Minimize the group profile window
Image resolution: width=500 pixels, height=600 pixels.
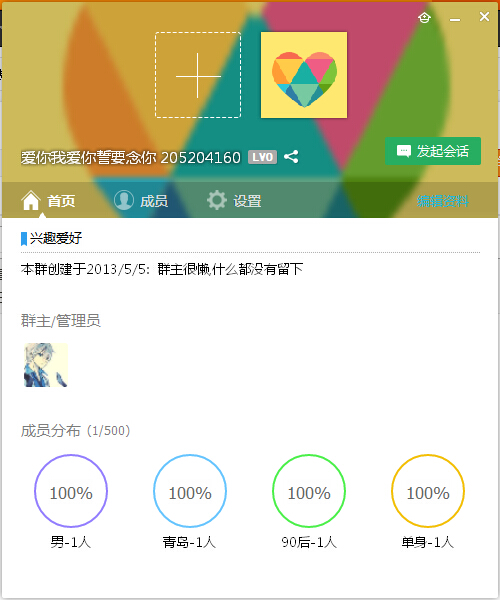[455, 18]
